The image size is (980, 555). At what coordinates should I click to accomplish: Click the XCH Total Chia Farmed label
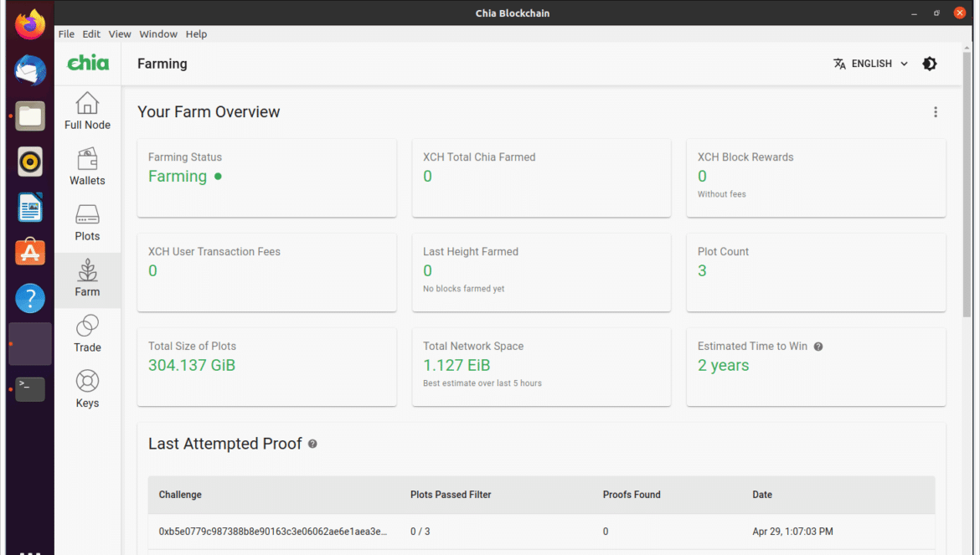[x=479, y=157]
